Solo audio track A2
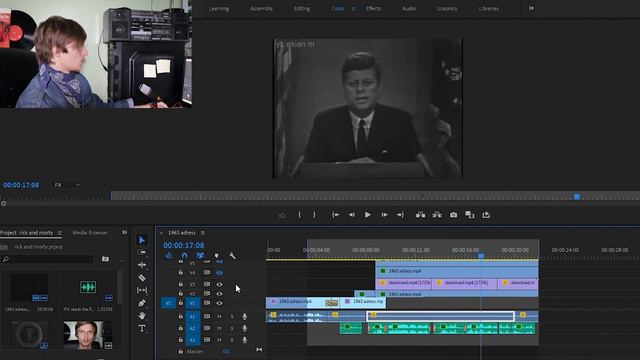 [232, 328]
